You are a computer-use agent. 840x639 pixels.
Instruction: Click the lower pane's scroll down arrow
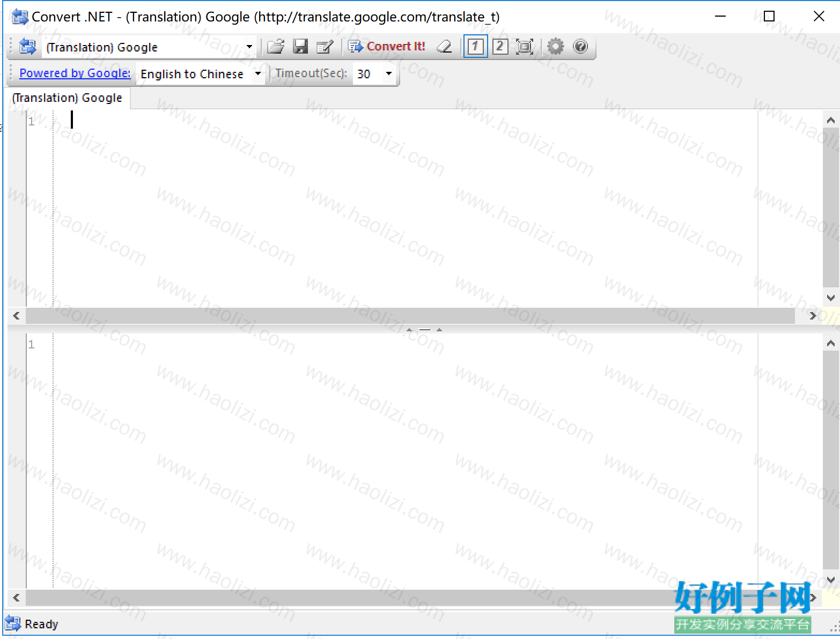(831, 579)
